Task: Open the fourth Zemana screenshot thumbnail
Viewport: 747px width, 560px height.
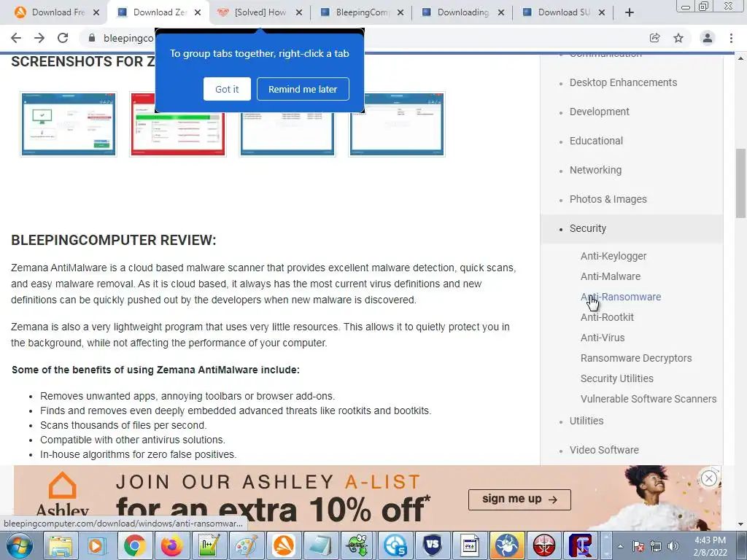Action: pos(397,124)
